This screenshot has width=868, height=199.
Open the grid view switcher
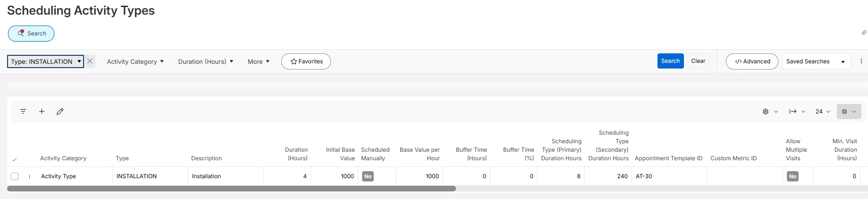[849, 112]
